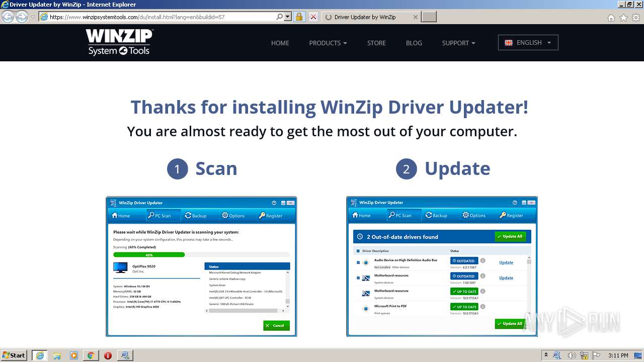This screenshot has height=362, width=644.
Task: Click the 3:11 PM taskbar clock
Action: [x=618, y=355]
